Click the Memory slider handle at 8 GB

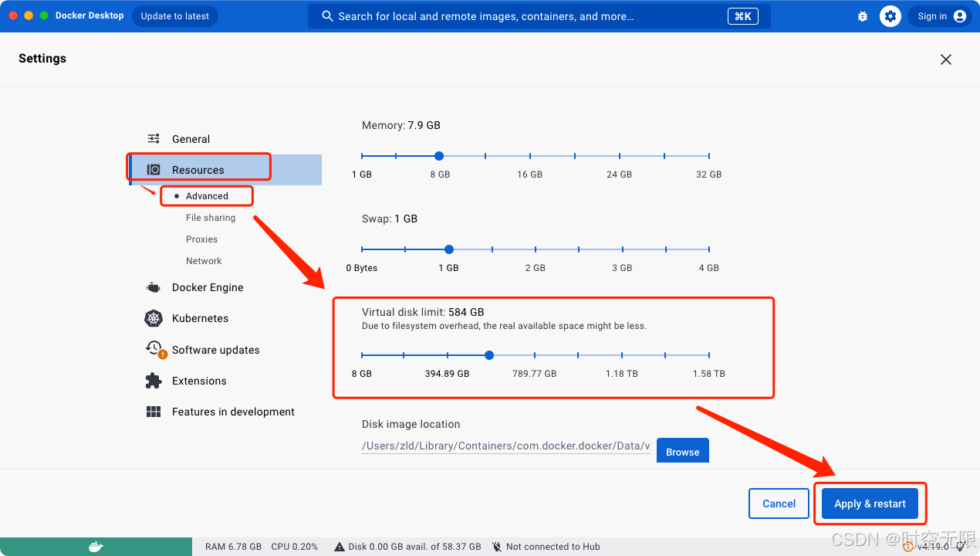point(439,155)
